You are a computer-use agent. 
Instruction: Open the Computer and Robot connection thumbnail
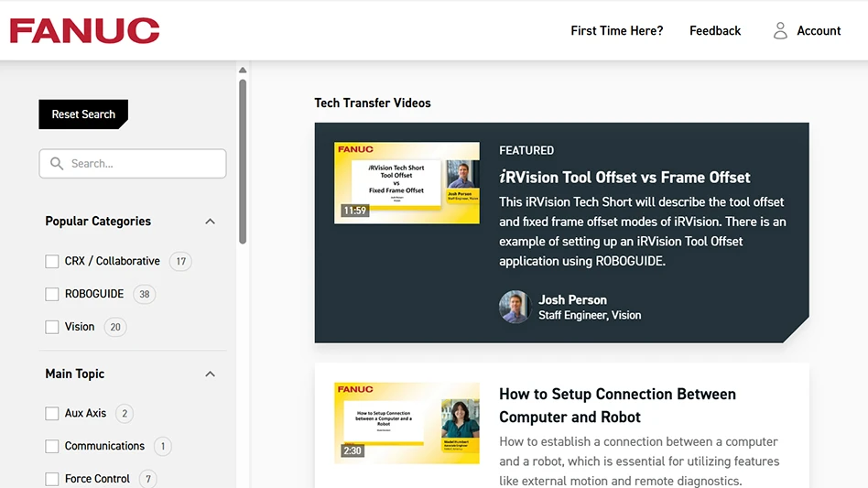coord(407,422)
